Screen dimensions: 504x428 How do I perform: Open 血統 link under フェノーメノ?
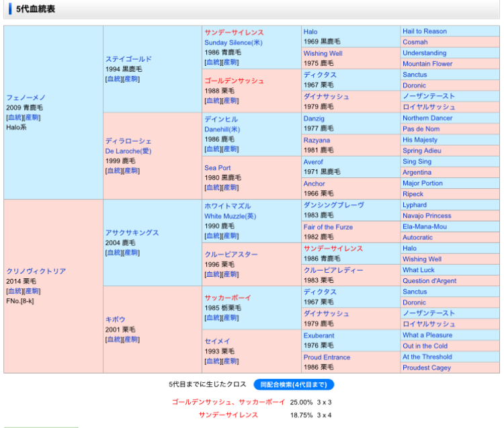coord(15,118)
